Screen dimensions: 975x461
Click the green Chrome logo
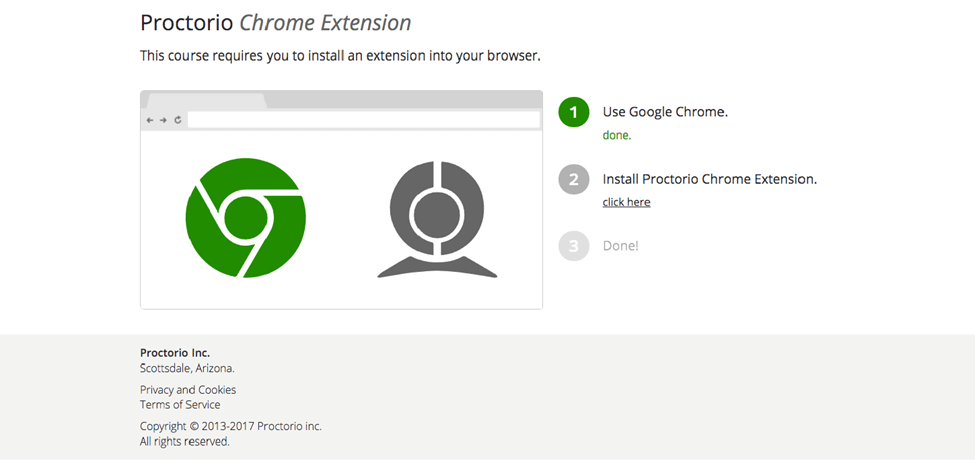click(x=245, y=217)
